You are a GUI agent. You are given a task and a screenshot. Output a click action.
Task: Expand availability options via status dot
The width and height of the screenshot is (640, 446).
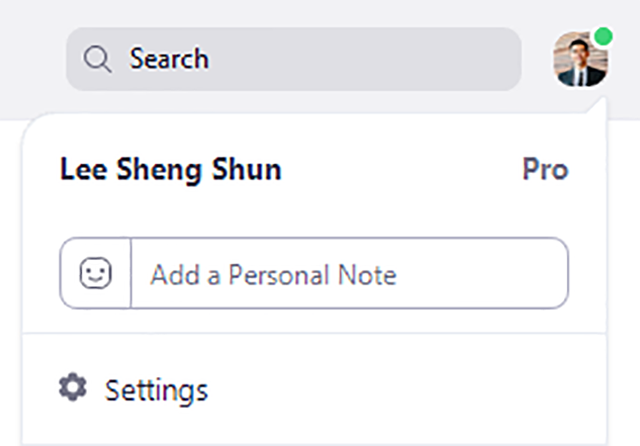click(x=603, y=37)
